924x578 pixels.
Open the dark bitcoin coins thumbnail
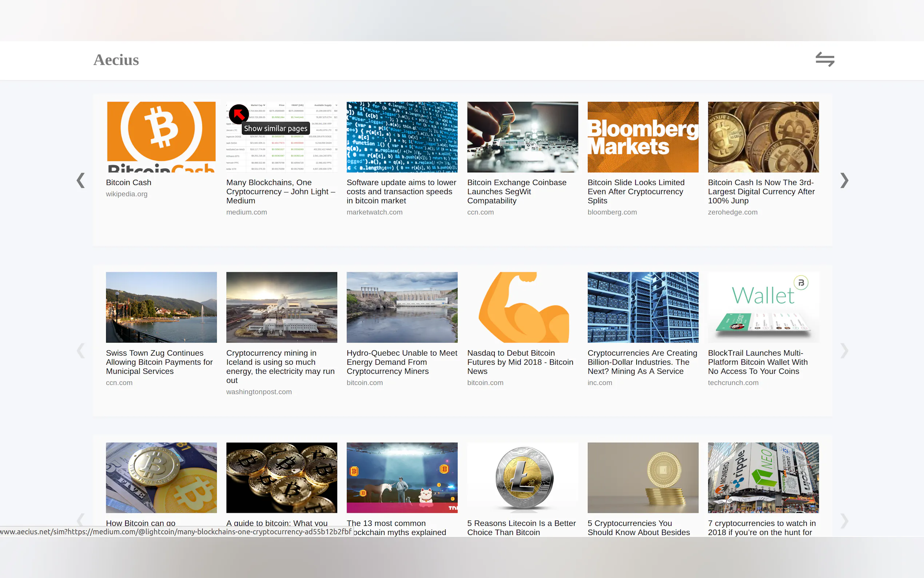[x=282, y=478]
